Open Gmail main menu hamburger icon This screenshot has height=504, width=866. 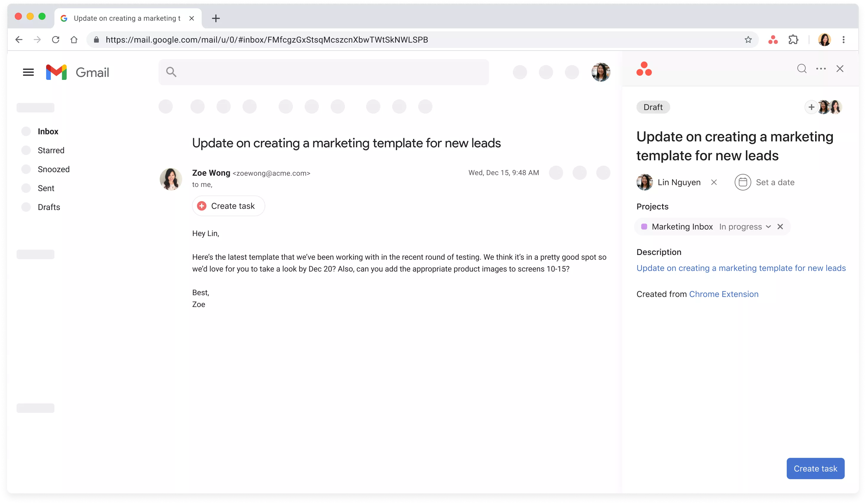point(28,72)
